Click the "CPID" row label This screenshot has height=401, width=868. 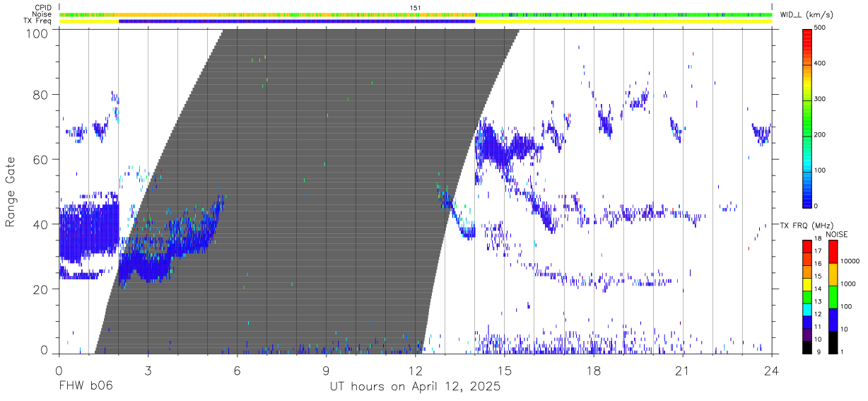[x=42, y=7]
